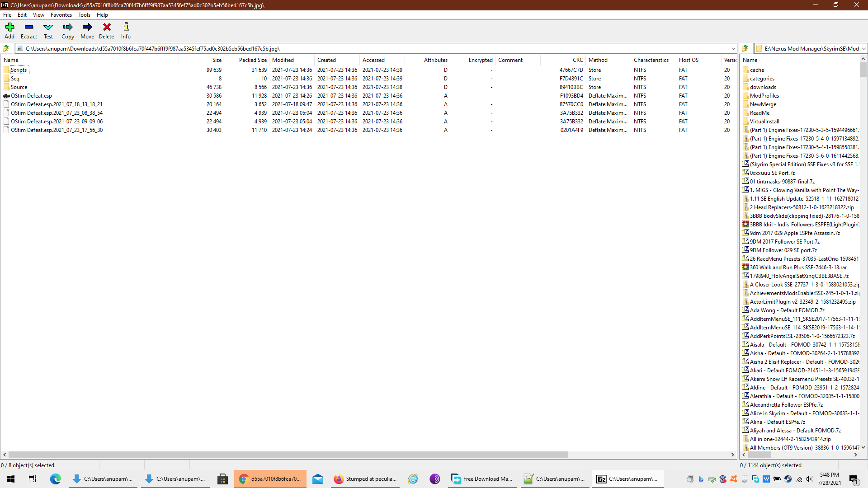The height and width of the screenshot is (488, 868).
Task: Open the Edit menu
Action: coord(22,15)
